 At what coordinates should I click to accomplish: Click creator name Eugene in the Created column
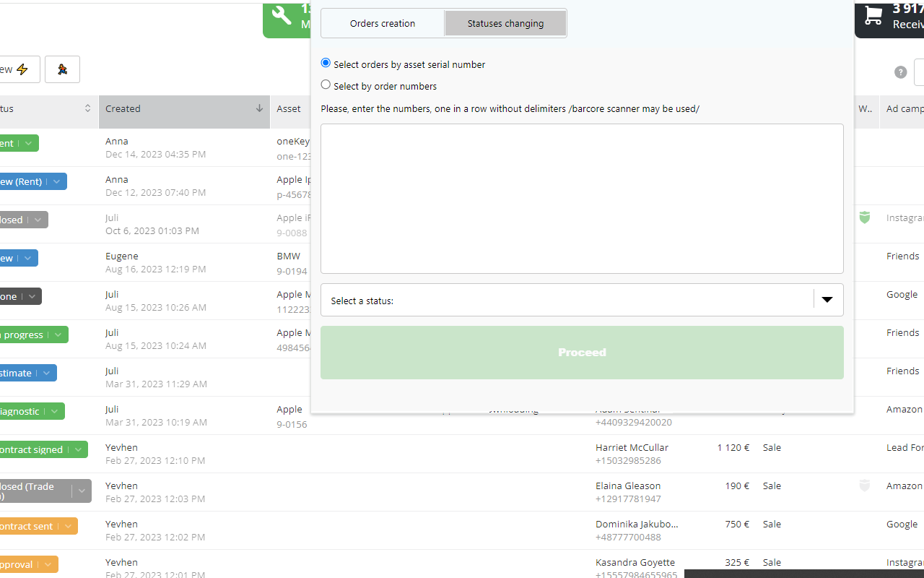[121, 256]
